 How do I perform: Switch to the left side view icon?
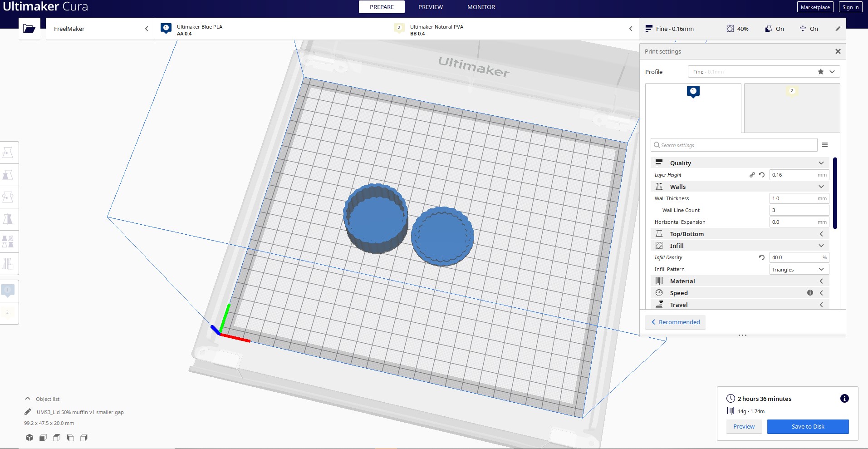coord(70,438)
